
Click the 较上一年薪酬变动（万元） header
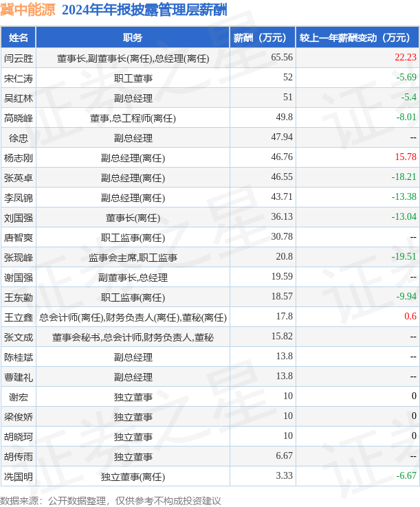click(x=357, y=38)
